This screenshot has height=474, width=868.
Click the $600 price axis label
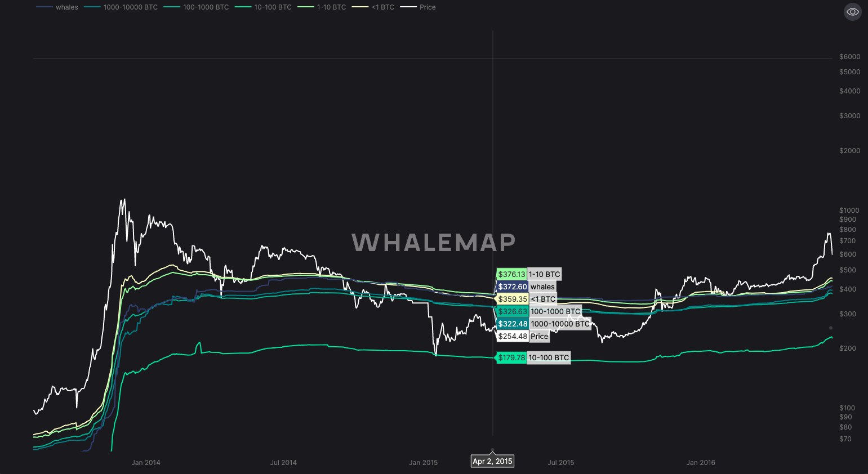click(848, 254)
